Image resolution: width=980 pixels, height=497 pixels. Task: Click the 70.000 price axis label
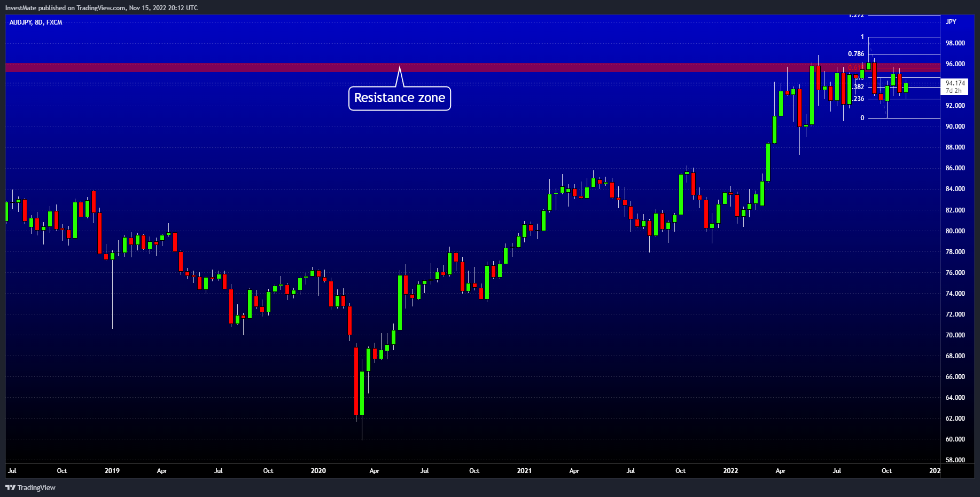tap(955, 335)
